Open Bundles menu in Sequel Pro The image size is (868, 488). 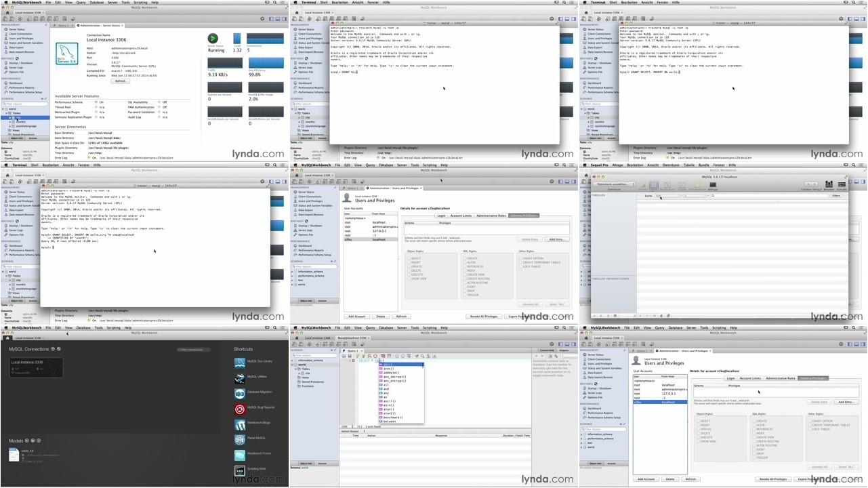pos(704,165)
